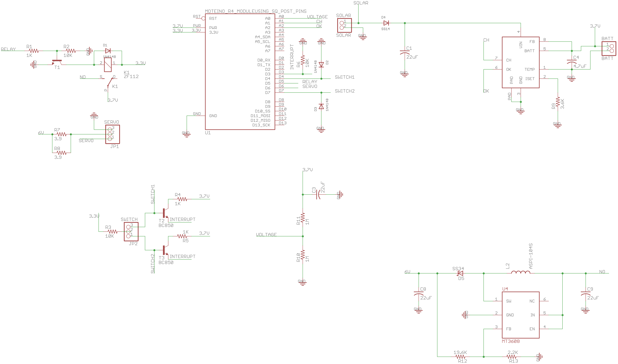Click the C1 22uF capacitor symbol
The image size is (618, 364).
click(x=404, y=53)
